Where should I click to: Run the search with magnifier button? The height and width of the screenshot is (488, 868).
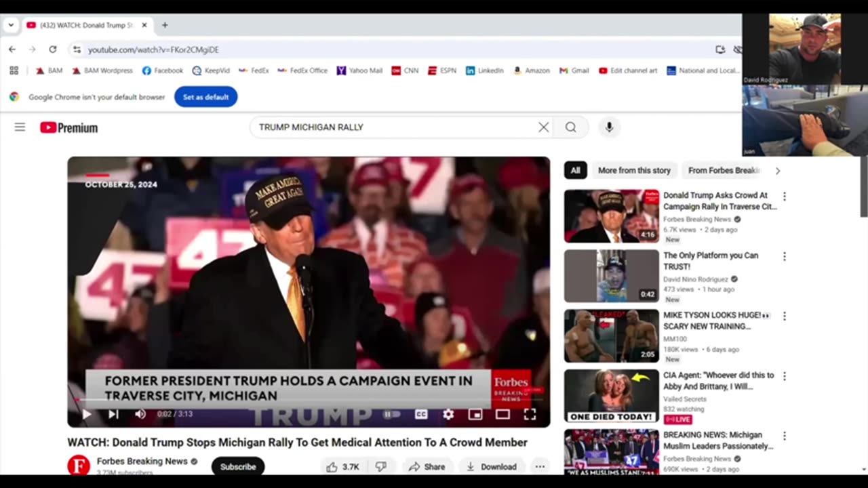click(571, 127)
